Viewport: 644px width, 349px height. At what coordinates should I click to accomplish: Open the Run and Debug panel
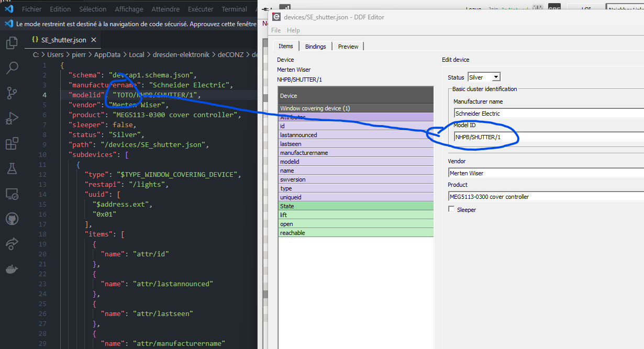(12, 118)
